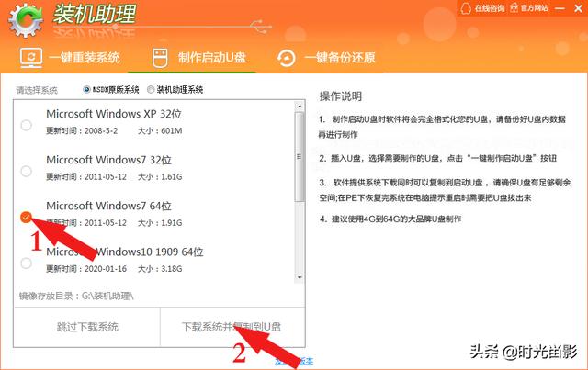Click the 操作说明 heading
Viewport: 588px width, 370px height.
[x=341, y=96]
